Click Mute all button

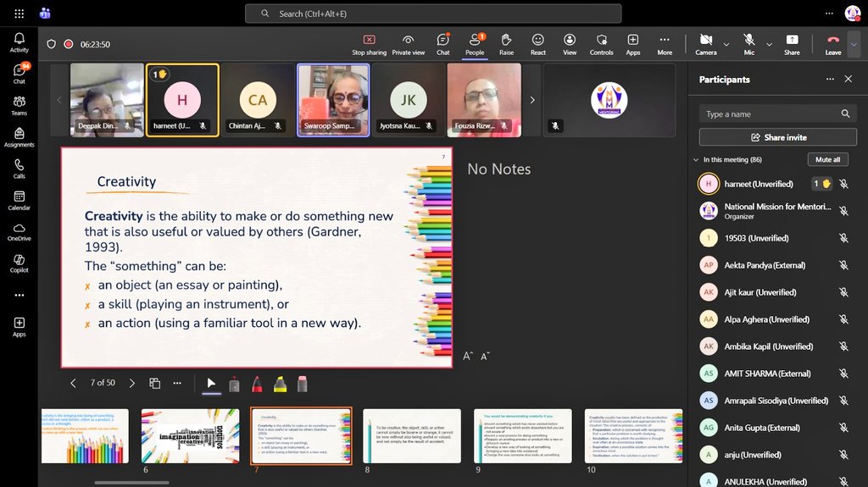tap(827, 159)
